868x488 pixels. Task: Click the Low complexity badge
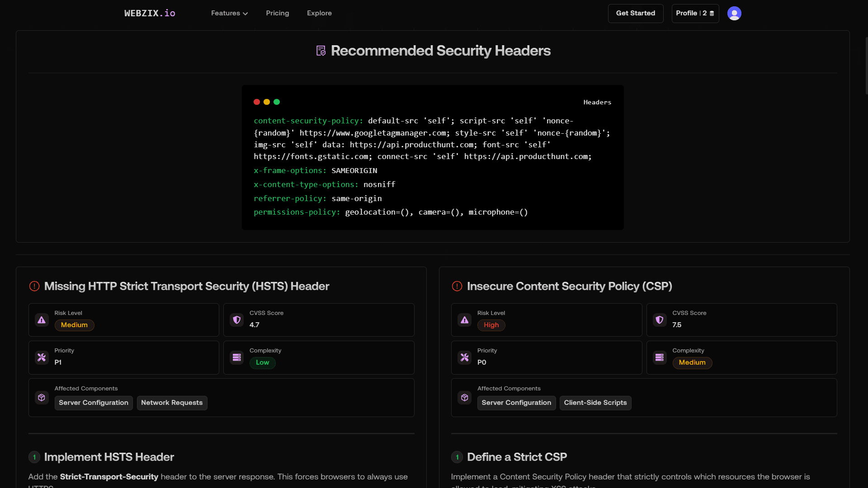[262, 362]
